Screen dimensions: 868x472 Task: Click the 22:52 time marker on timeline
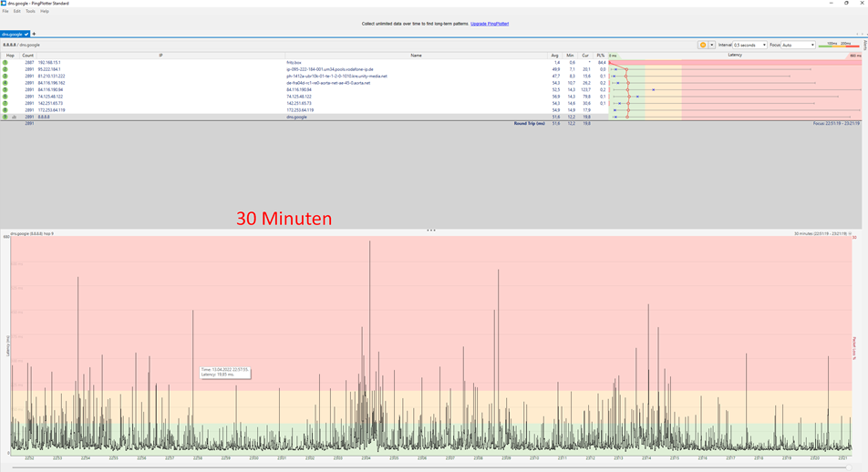29,458
